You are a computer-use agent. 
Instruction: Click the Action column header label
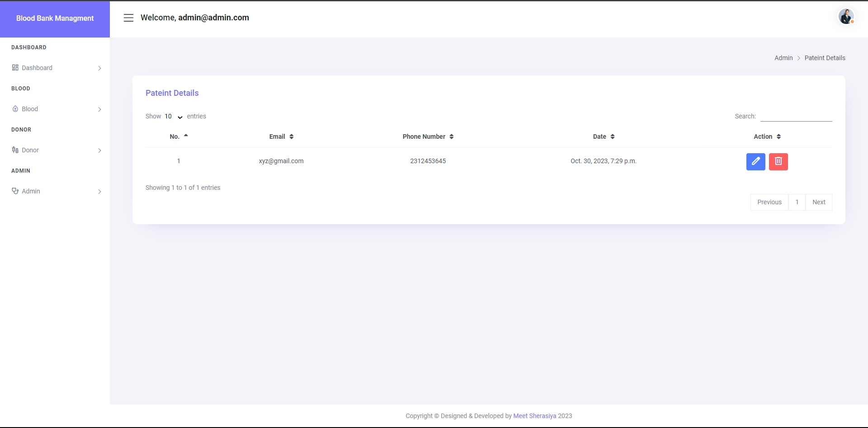[x=763, y=136]
